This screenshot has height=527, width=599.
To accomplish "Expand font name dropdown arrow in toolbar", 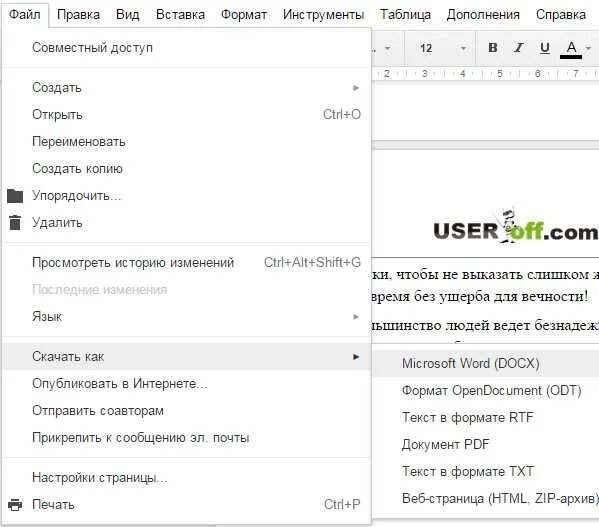I will pos(387,48).
